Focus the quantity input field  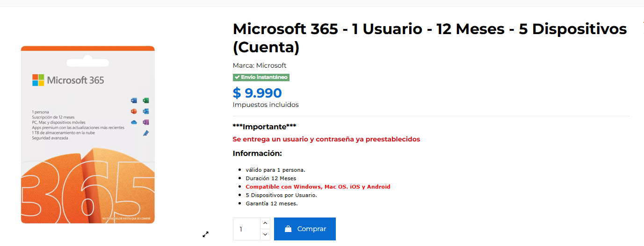246,229
